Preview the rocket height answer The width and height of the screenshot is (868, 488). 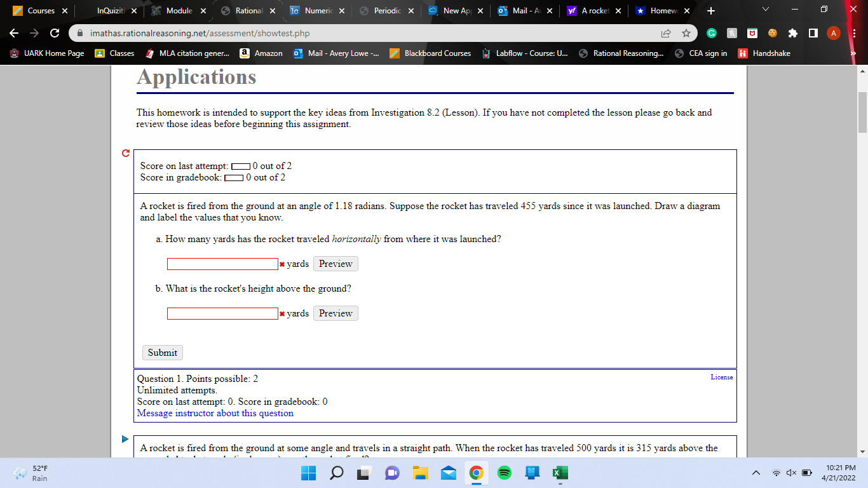336,313
